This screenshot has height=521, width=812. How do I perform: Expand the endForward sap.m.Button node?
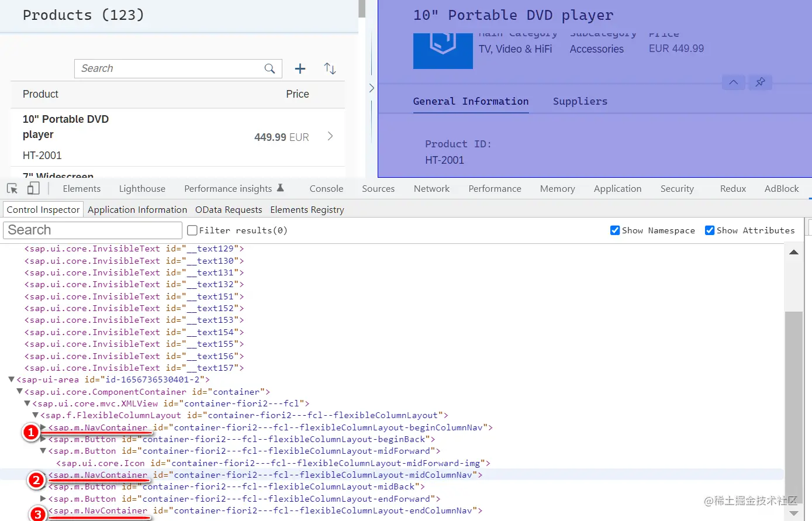tap(43, 499)
